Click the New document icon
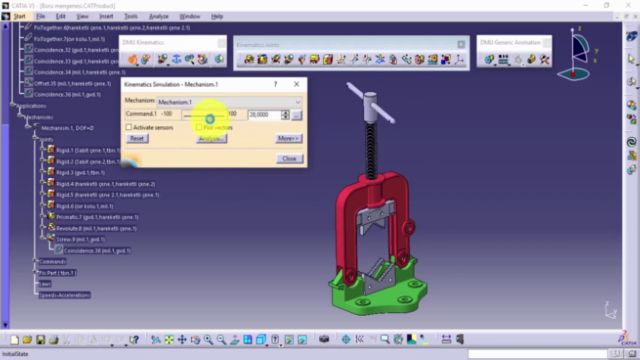 click(x=14, y=340)
